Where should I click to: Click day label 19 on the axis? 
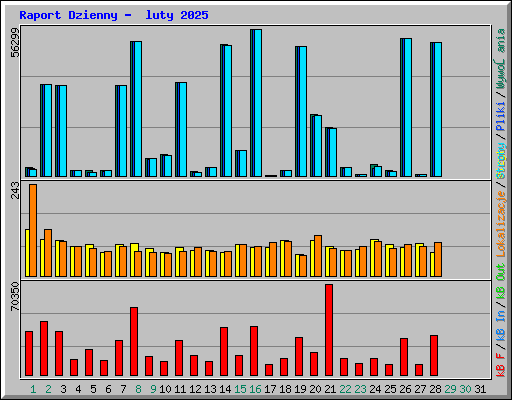click(300, 389)
